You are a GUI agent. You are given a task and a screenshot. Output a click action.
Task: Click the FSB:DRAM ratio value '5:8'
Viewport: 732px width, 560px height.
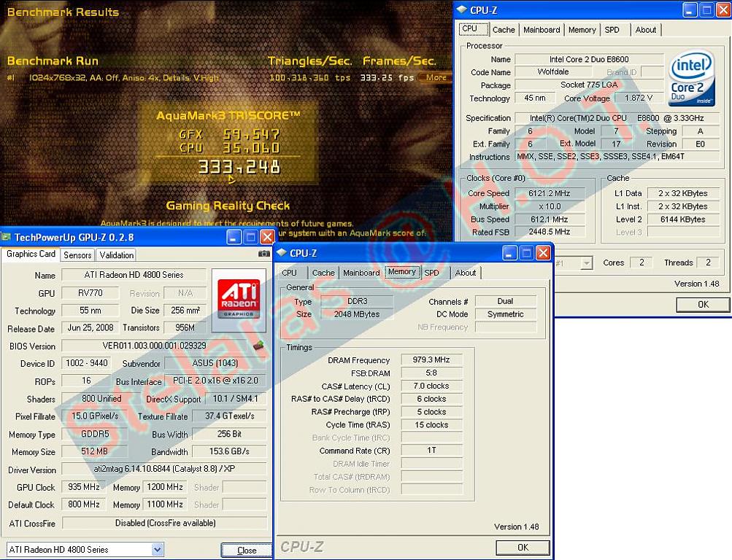(431, 373)
